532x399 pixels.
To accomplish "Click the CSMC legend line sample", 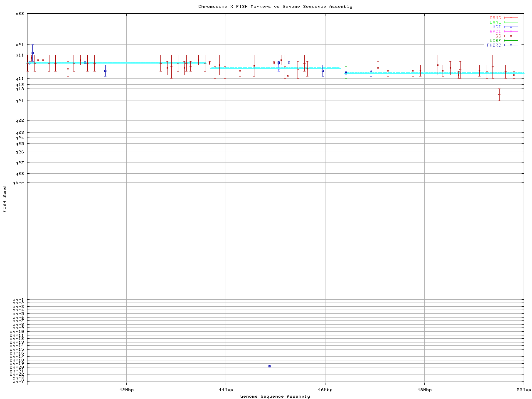I will point(511,18).
